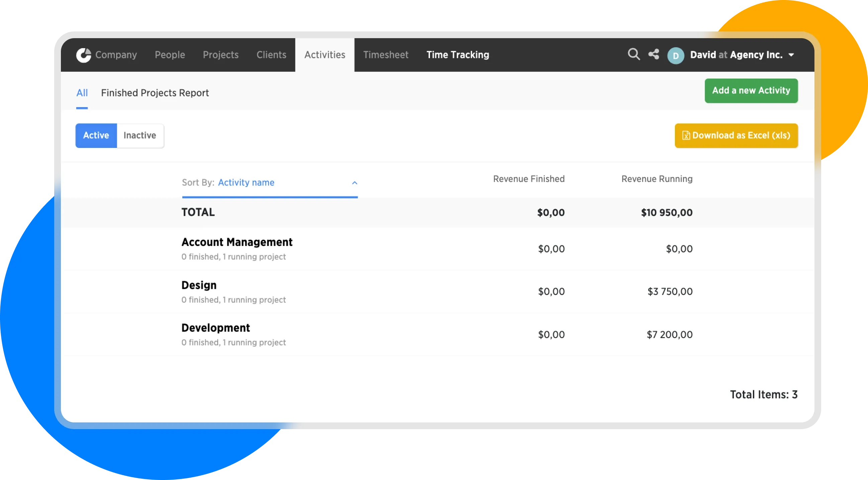Switch to the Timesheet tab
Image resolution: width=868 pixels, height=480 pixels.
(386, 55)
